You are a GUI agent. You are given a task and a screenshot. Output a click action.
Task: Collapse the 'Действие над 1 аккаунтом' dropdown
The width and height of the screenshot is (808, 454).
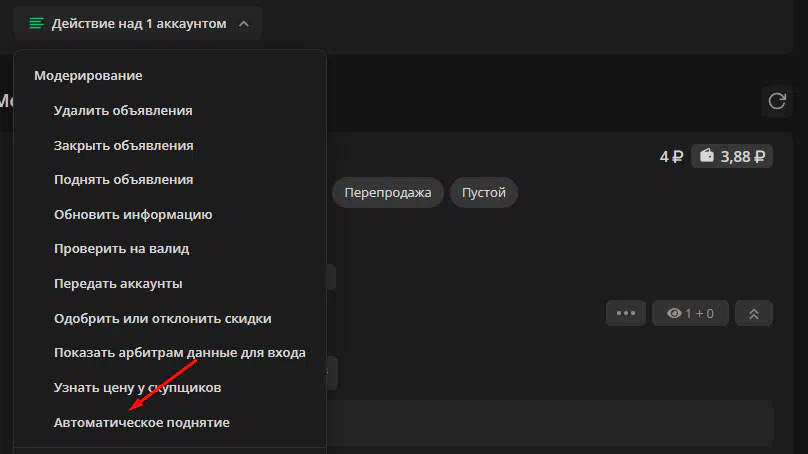(138, 23)
